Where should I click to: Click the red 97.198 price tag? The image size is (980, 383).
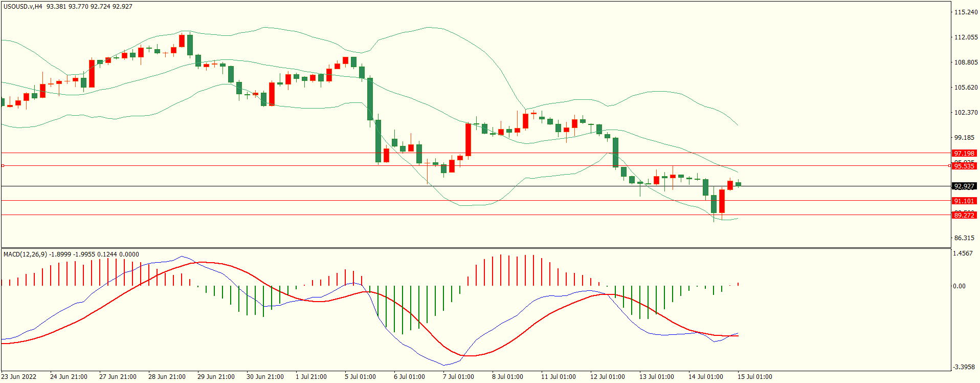tap(964, 154)
